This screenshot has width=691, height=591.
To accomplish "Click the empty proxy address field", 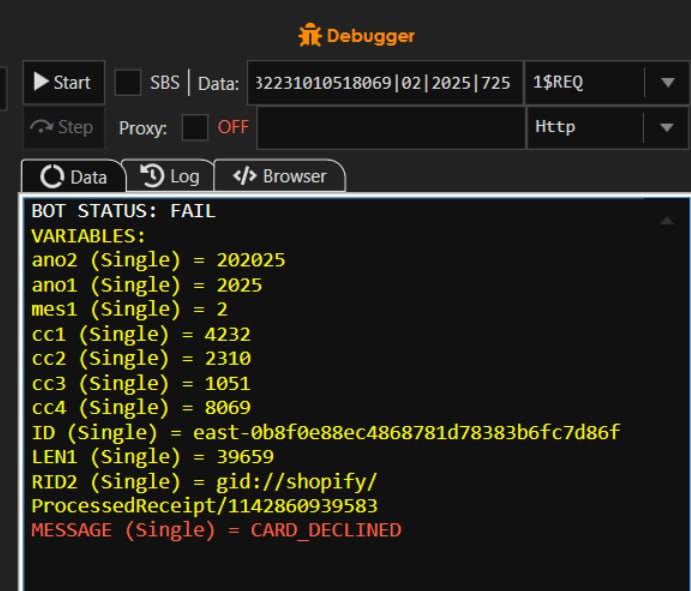I will coord(390,128).
